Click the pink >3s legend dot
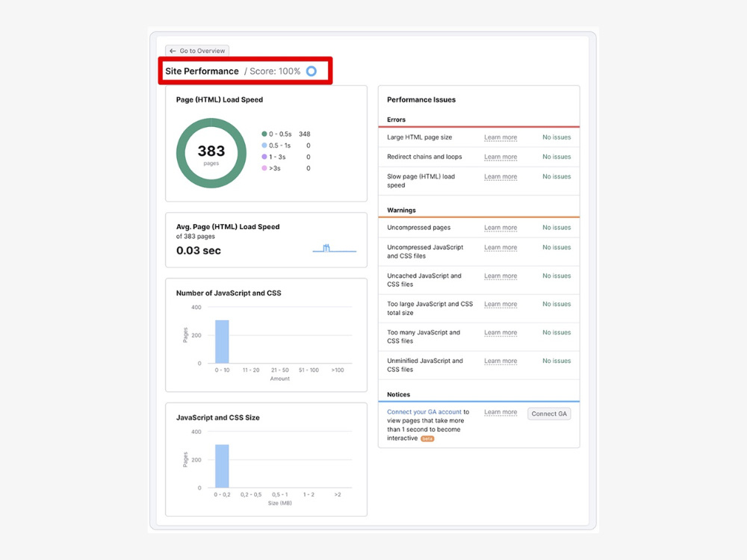Screen dimensions: 747x560 point(264,168)
